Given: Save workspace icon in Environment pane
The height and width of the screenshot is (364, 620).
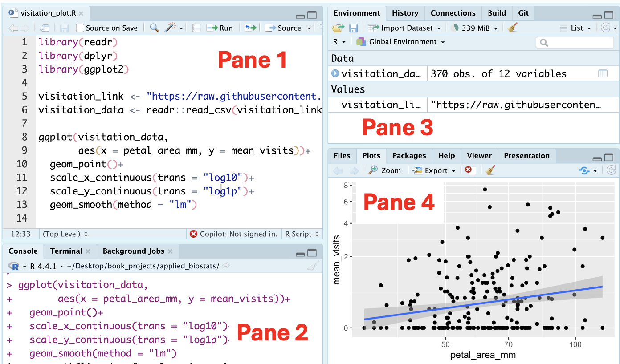Looking at the screenshot, I should (353, 28).
